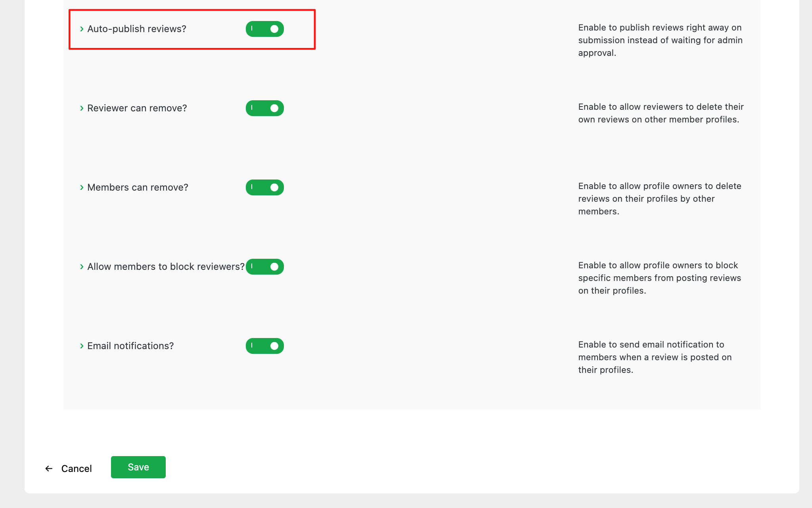
Task: Click the Cancel link
Action: click(x=76, y=469)
